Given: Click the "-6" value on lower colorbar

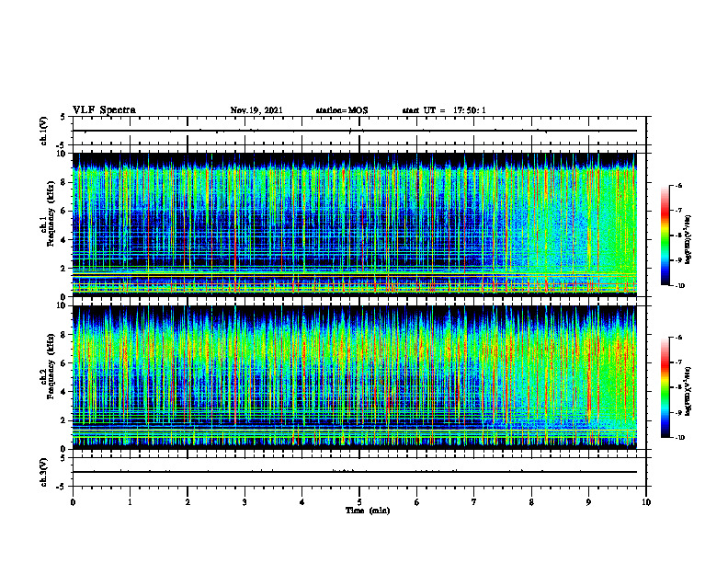Looking at the screenshot, I should 678,338.
